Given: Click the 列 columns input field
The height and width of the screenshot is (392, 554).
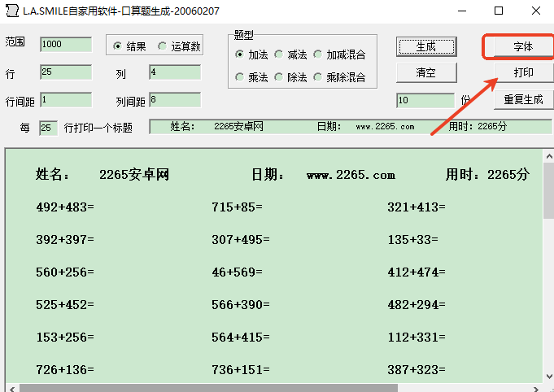Looking at the screenshot, I should [174, 72].
